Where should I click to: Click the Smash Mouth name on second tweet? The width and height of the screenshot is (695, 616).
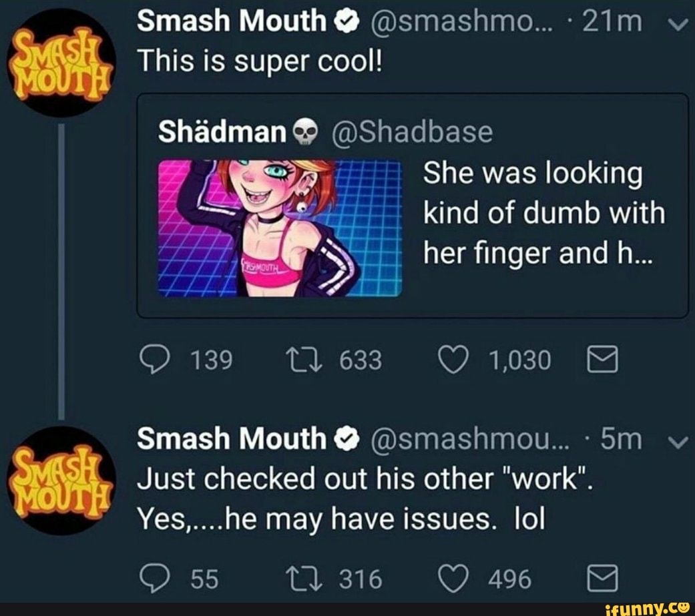[230, 438]
